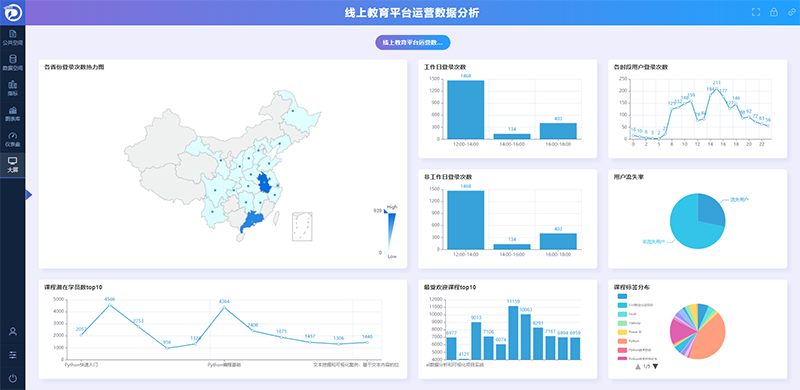This screenshot has width=800, height=390.
Task: Click the 10063 bar in 最受欢迎课程top10
Action: tap(525, 336)
